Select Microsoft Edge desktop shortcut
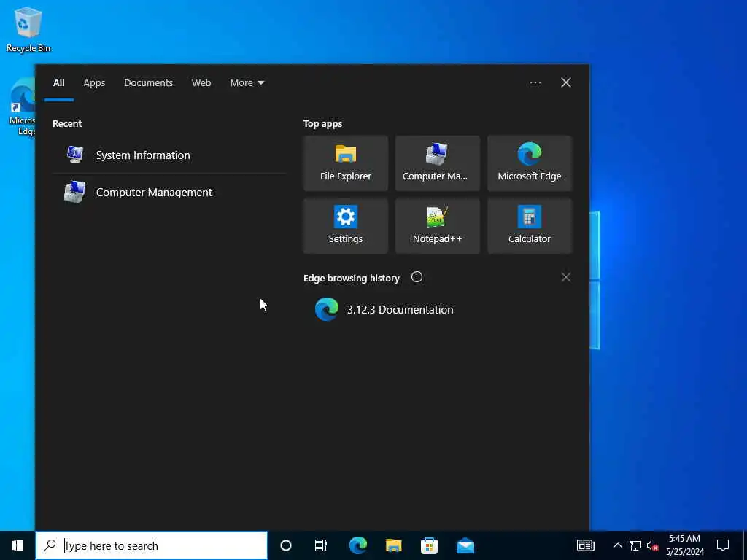The width and height of the screenshot is (747, 560). [21, 108]
